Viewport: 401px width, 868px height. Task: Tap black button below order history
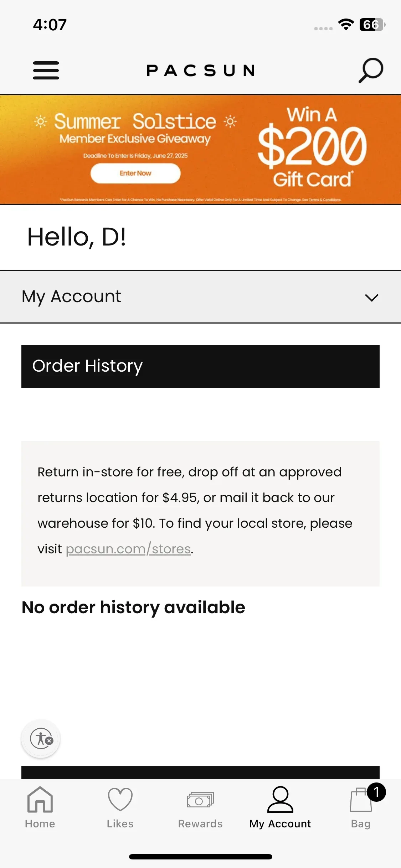click(200, 772)
